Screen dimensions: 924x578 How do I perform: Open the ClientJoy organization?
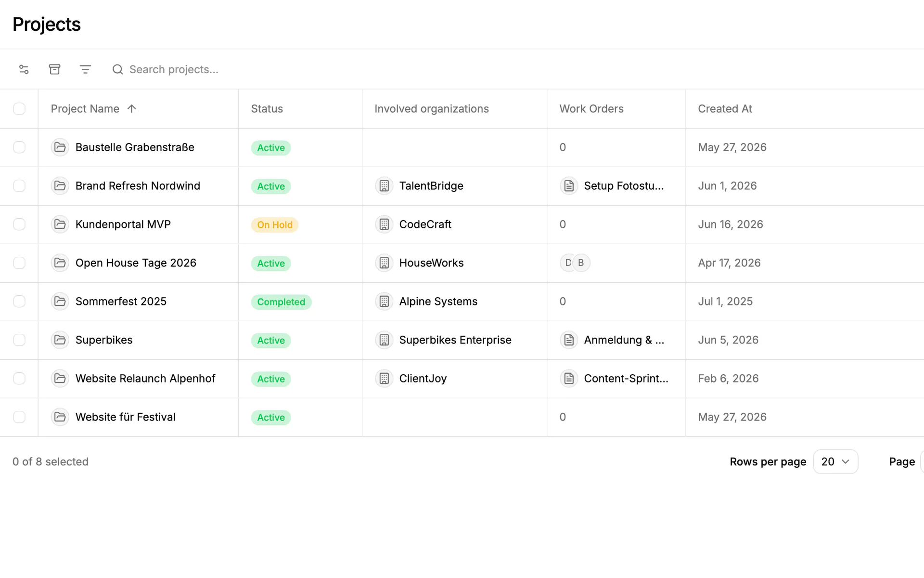[423, 378]
